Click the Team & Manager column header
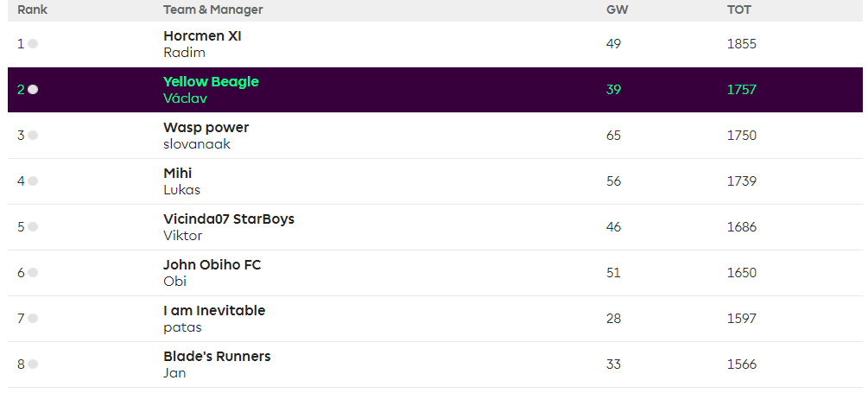The width and height of the screenshot is (868, 393). click(212, 10)
